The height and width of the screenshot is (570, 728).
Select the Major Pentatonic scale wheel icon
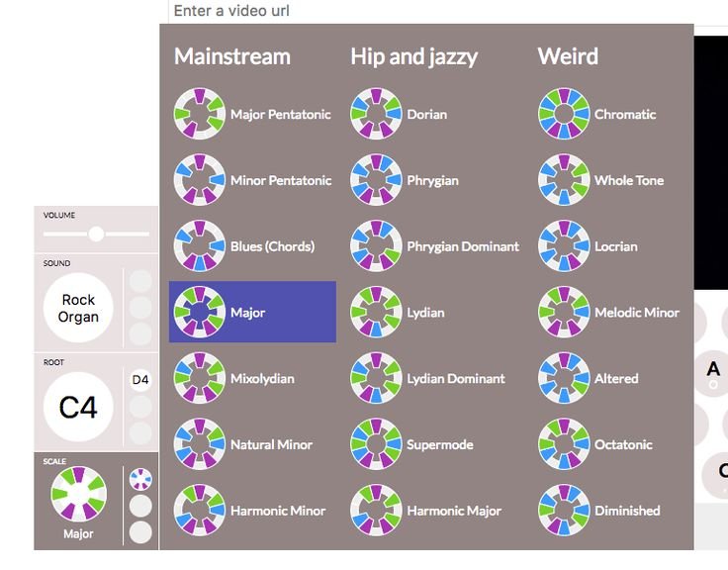[200, 114]
